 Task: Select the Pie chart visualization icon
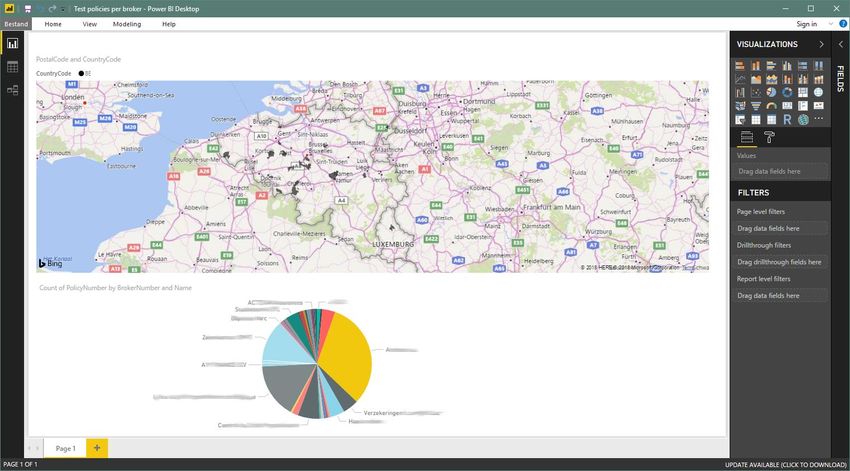pos(771,93)
